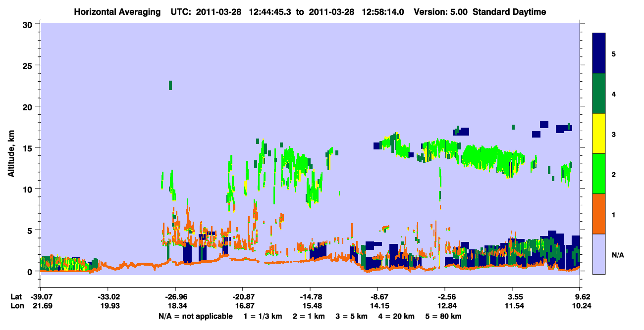Click the bright green color bar segment labeled 2
This screenshot has height=330, width=644.
pos(599,174)
